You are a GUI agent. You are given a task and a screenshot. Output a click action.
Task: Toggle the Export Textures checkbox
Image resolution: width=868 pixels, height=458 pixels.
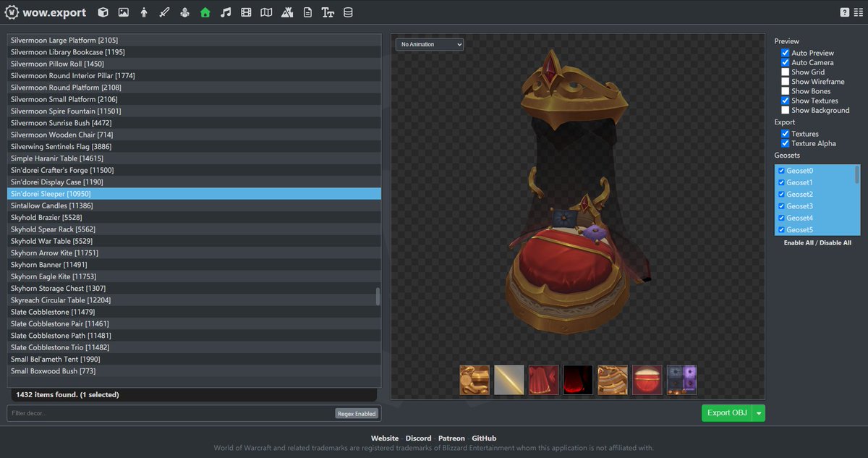(x=785, y=134)
